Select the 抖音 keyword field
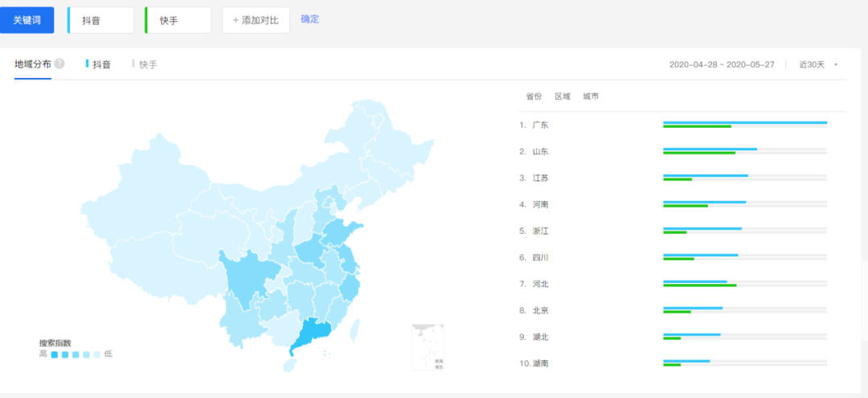The height and width of the screenshot is (398, 868). [x=100, y=20]
